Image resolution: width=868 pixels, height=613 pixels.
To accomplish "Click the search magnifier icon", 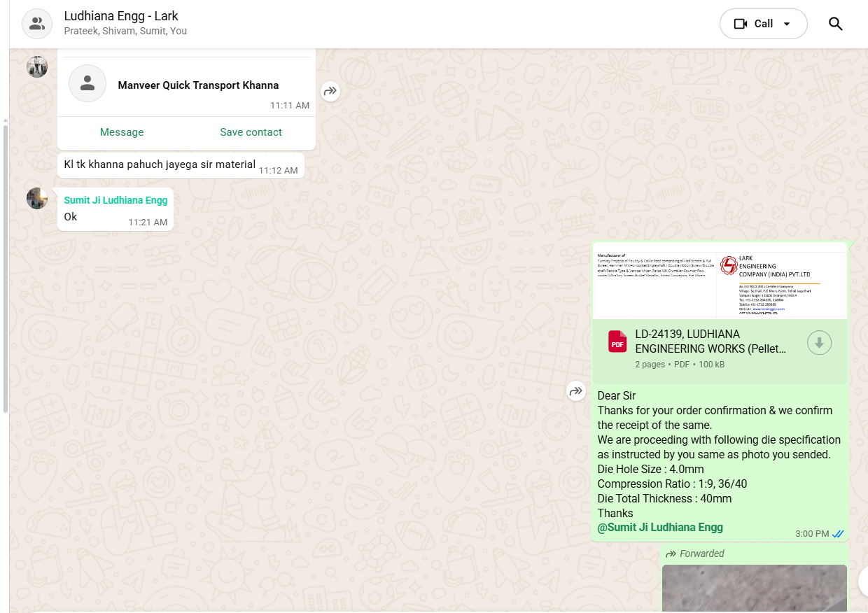I will 835,24.
